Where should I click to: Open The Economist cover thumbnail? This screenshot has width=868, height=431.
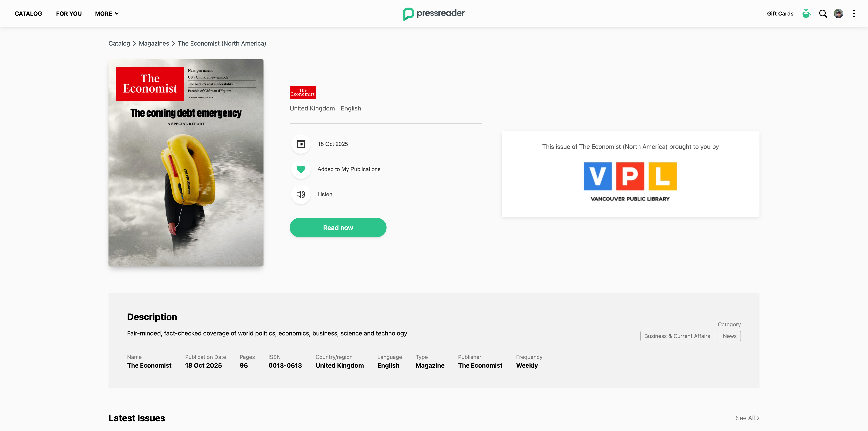point(186,163)
